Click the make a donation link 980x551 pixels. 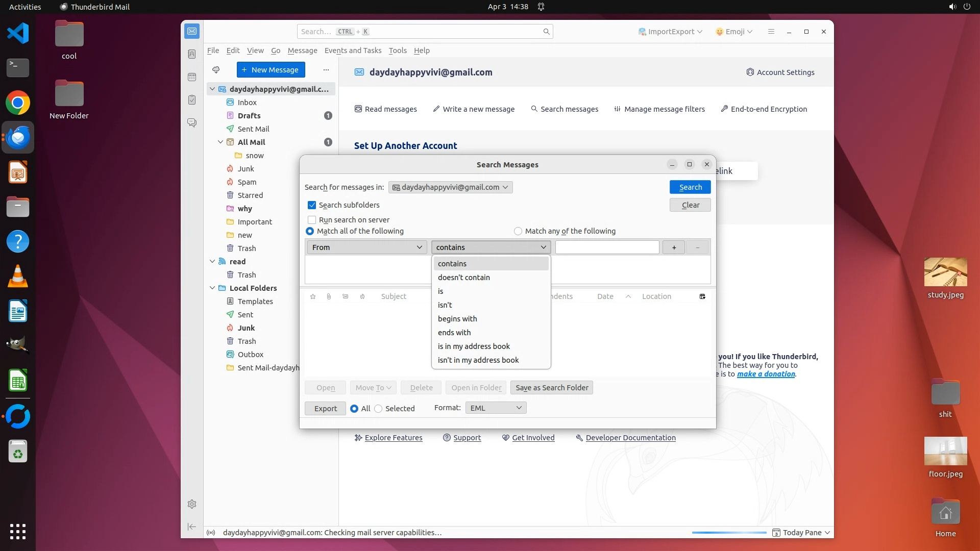[766, 374]
